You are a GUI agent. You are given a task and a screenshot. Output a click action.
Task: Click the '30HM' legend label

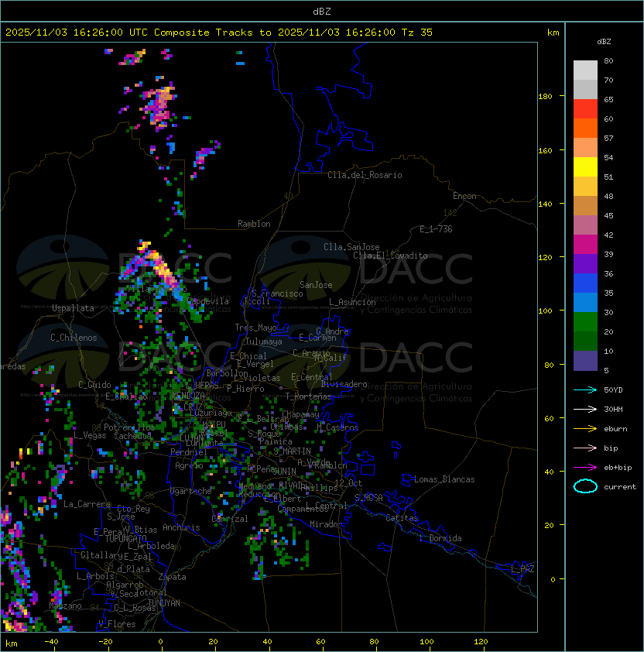pos(613,409)
